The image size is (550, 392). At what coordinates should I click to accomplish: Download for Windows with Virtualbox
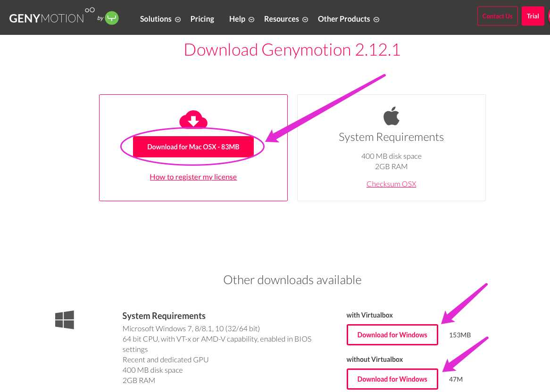click(x=392, y=335)
